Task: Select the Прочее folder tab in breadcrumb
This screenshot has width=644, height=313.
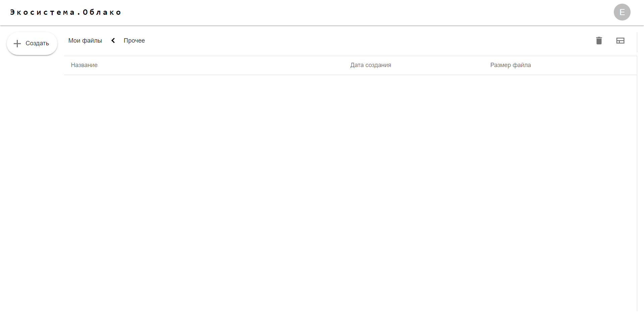Action: coord(134,40)
